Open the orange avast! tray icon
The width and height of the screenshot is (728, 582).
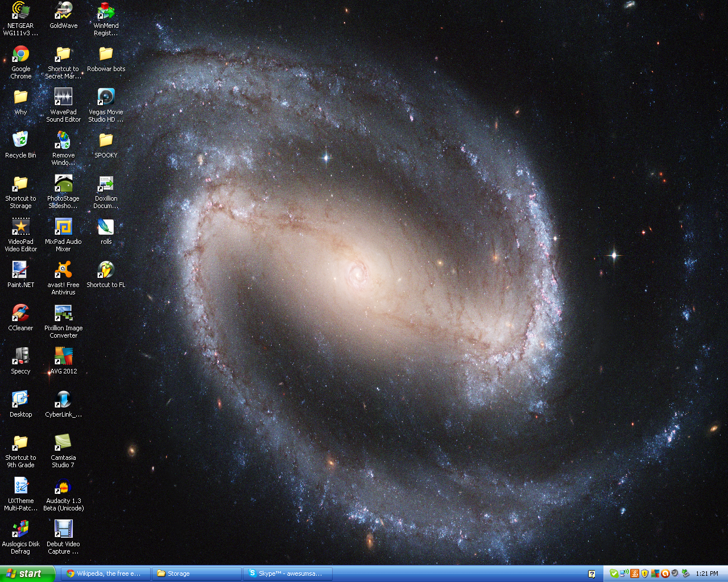pos(665,573)
